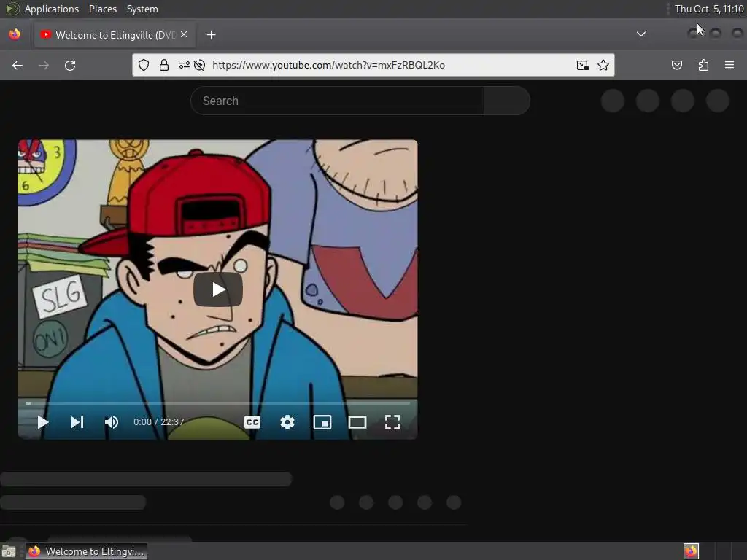747x560 pixels.
Task: Open the Applications menu
Action: pyautogui.click(x=52, y=9)
